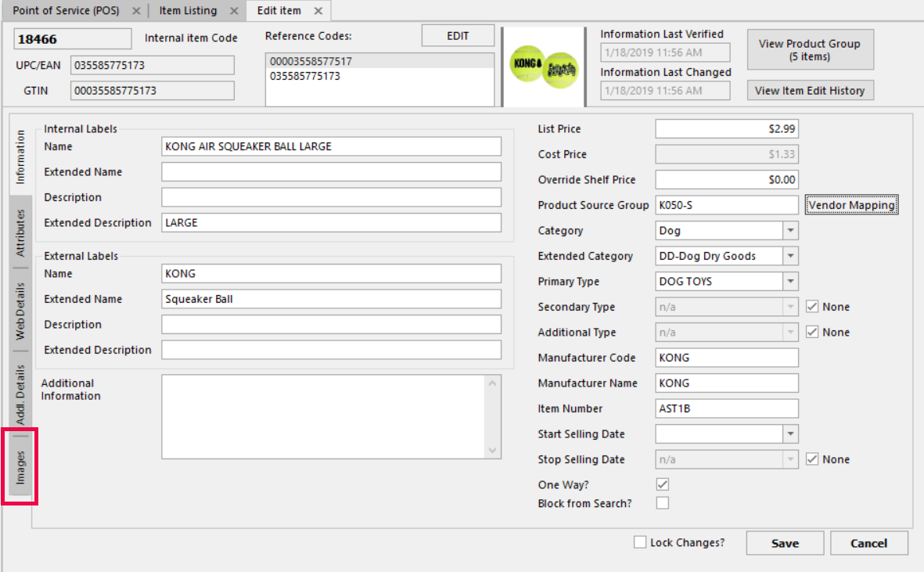
Task: Click the Internal Labels Name field
Action: click(x=331, y=146)
